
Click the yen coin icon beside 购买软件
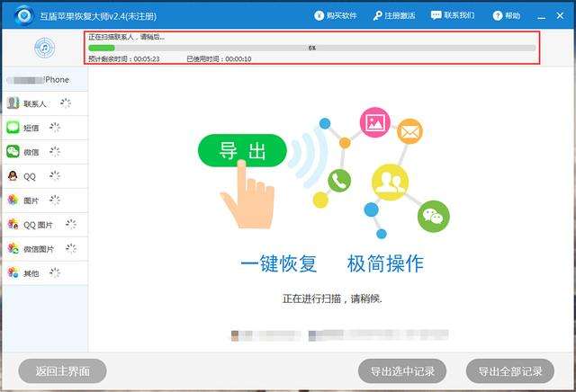(319, 15)
